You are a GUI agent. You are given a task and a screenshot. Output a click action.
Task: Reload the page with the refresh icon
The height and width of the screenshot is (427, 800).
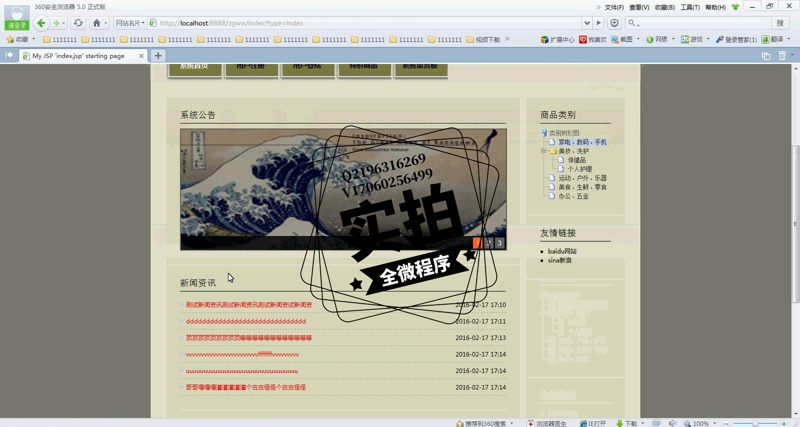point(78,23)
